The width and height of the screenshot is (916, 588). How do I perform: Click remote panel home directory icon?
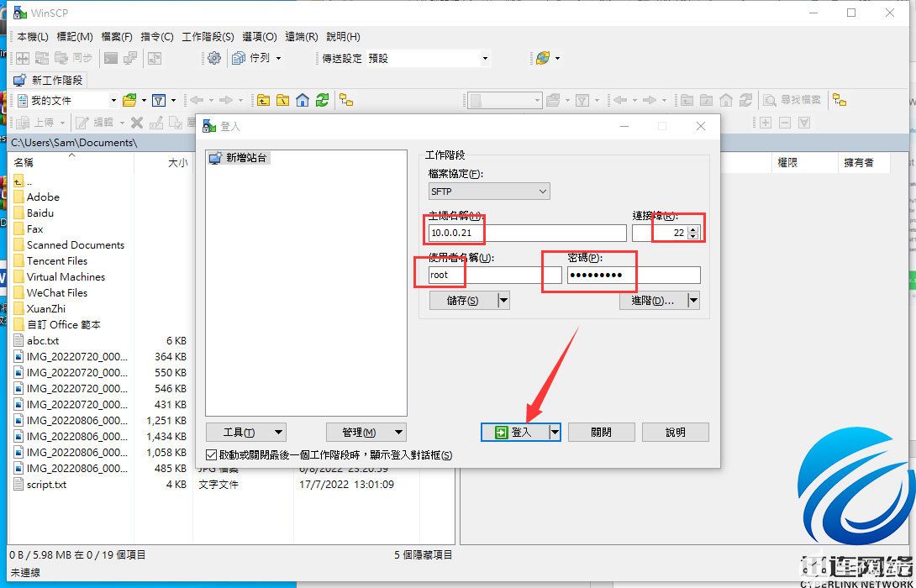click(725, 101)
